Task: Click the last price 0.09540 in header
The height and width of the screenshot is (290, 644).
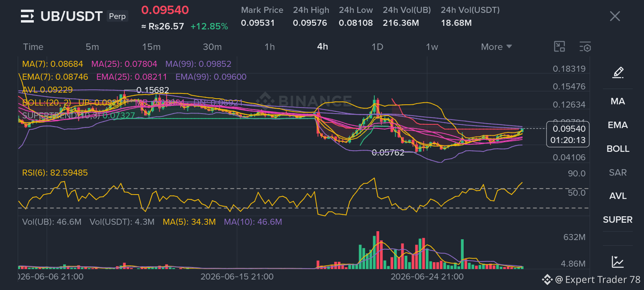Action: tap(165, 10)
